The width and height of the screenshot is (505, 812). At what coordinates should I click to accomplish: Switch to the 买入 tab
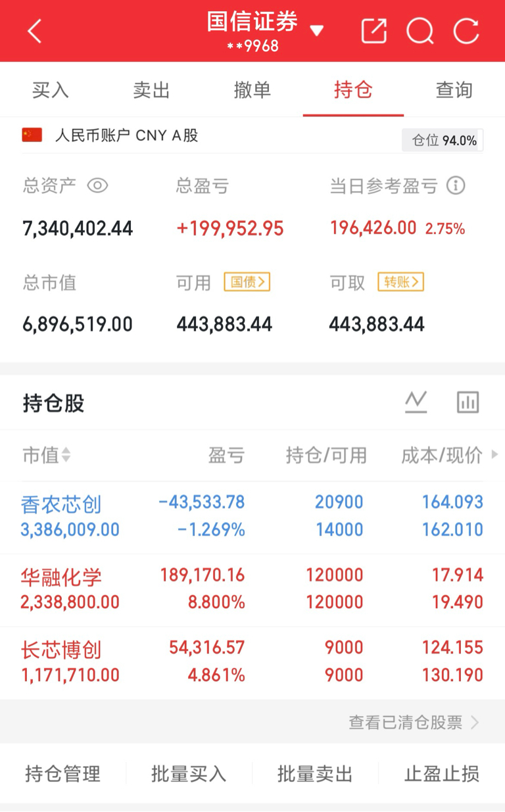coord(51,90)
